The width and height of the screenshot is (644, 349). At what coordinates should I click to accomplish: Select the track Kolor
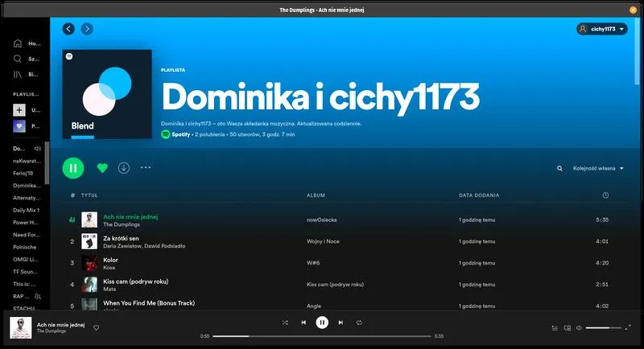click(x=110, y=260)
